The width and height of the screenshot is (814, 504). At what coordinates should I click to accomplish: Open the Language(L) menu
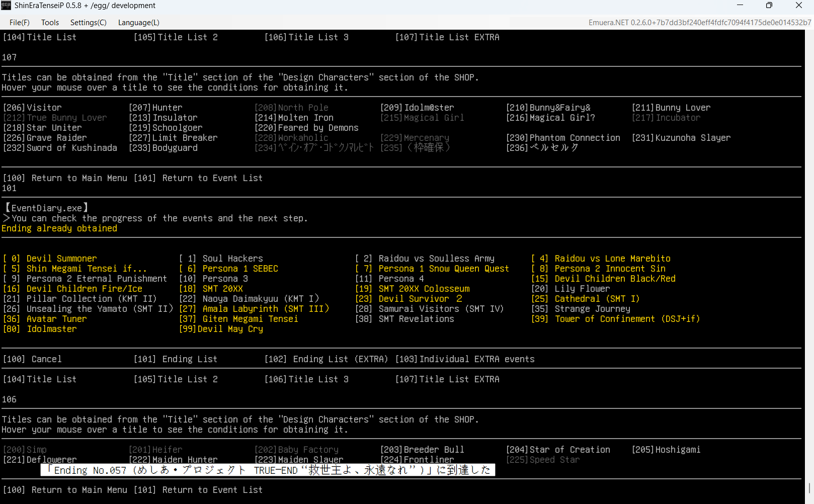click(x=138, y=23)
